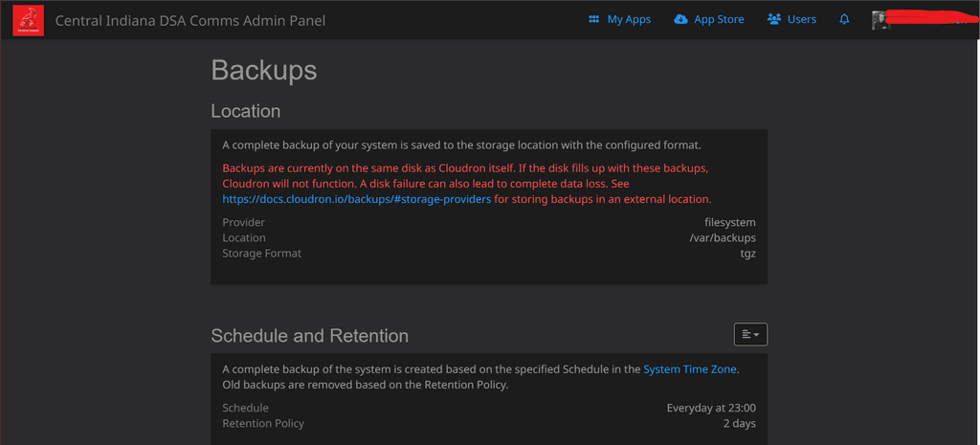Open the Users menu item
This screenshot has height=445, width=980.
(x=802, y=20)
